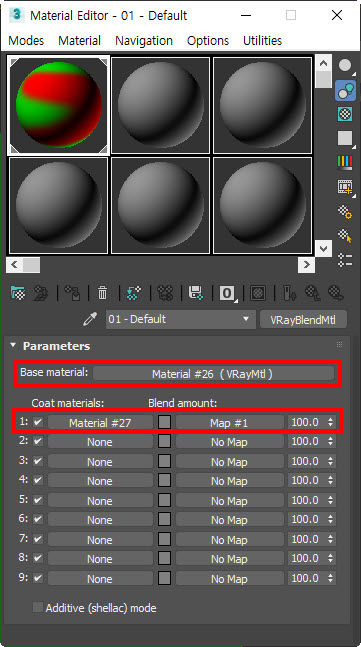The height and width of the screenshot is (647, 361).
Task: Uncheck coat material 7 checkbox
Action: pyautogui.click(x=38, y=539)
